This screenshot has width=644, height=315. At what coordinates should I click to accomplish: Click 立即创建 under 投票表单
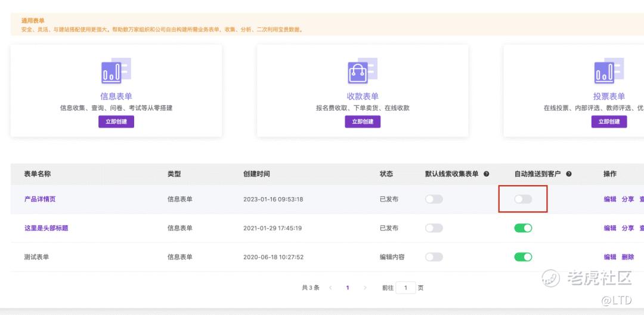(609, 122)
